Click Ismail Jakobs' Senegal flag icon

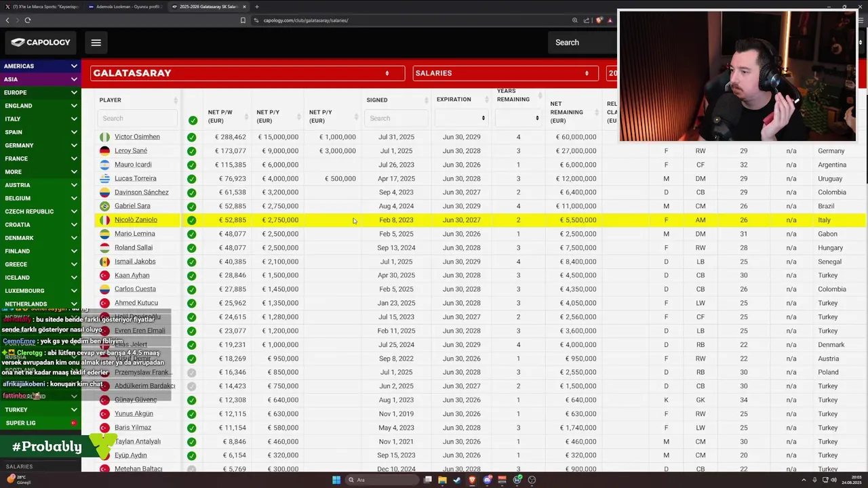point(104,262)
